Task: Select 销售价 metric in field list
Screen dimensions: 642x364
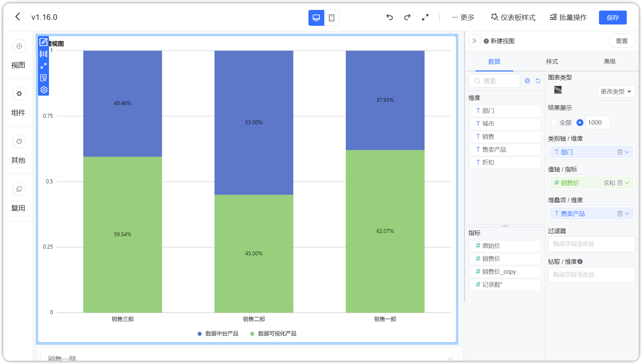Action: pyautogui.click(x=505, y=259)
